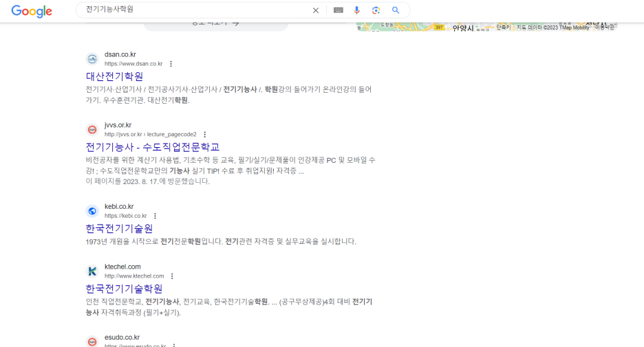Viewport: 644px width, 347px height.
Task: Click the dsan.co.kr site favicon
Action: point(92,58)
